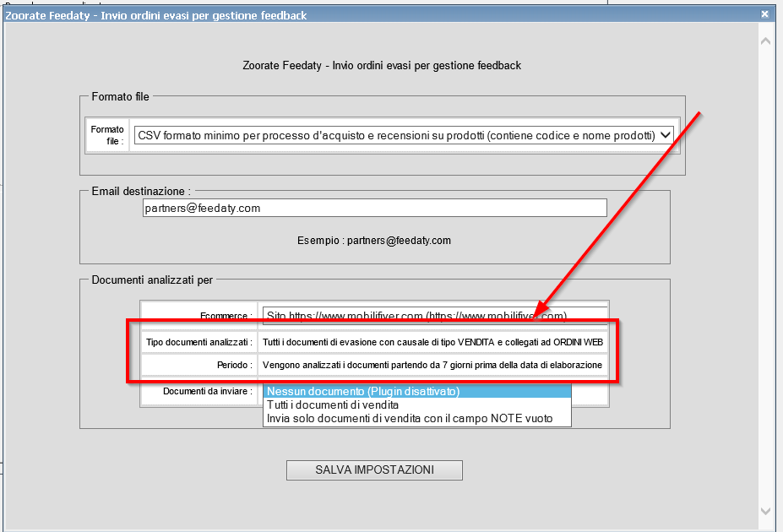Click the 'Tipo documenti analizzati :' label
This screenshot has width=783, height=532.
(x=199, y=342)
